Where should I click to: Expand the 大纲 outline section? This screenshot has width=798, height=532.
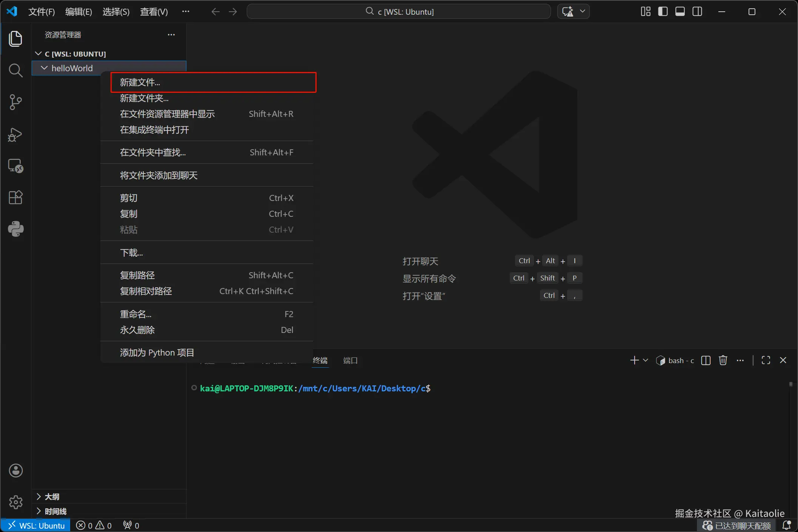[52, 497]
